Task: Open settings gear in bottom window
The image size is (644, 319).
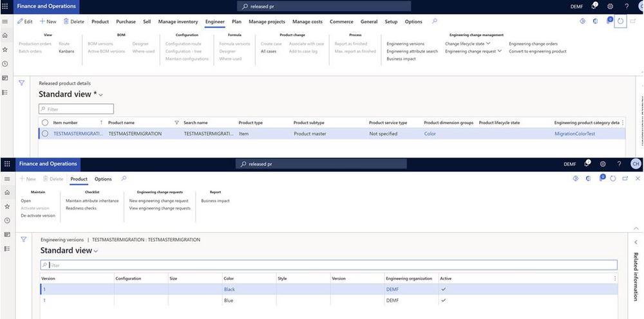Action: (x=603, y=164)
